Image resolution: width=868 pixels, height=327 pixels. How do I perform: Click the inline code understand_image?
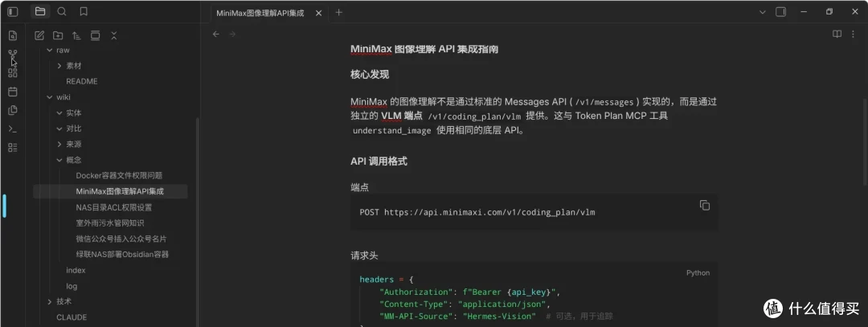coord(392,131)
